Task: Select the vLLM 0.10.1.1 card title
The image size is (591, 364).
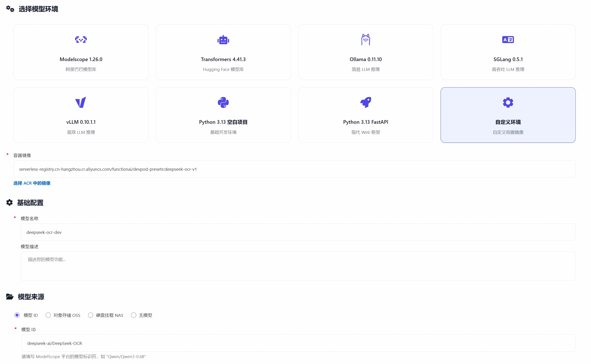Action: [x=81, y=122]
